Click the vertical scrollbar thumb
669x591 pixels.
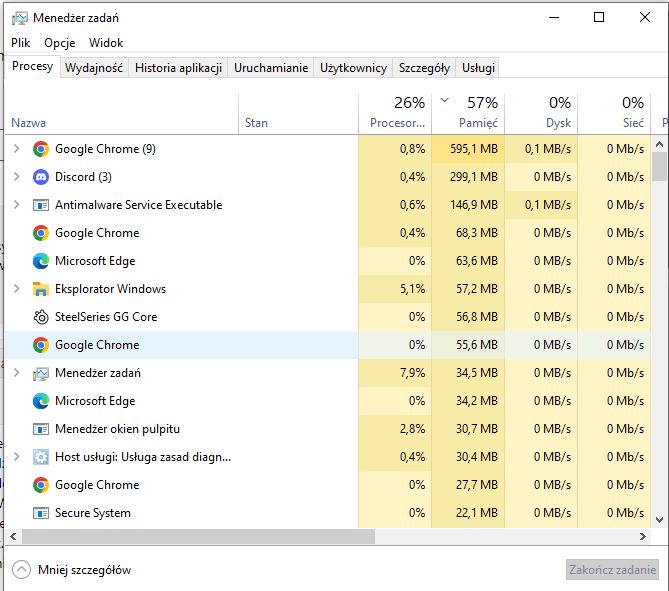click(x=660, y=166)
